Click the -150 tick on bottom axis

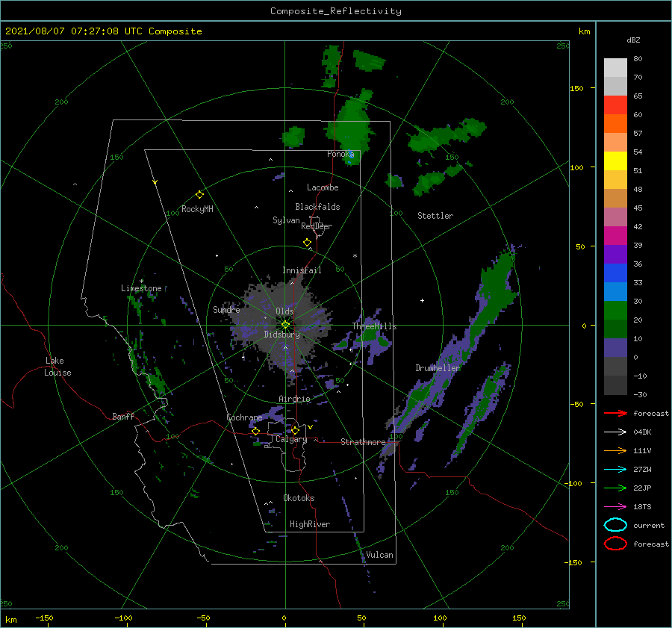click(44, 618)
